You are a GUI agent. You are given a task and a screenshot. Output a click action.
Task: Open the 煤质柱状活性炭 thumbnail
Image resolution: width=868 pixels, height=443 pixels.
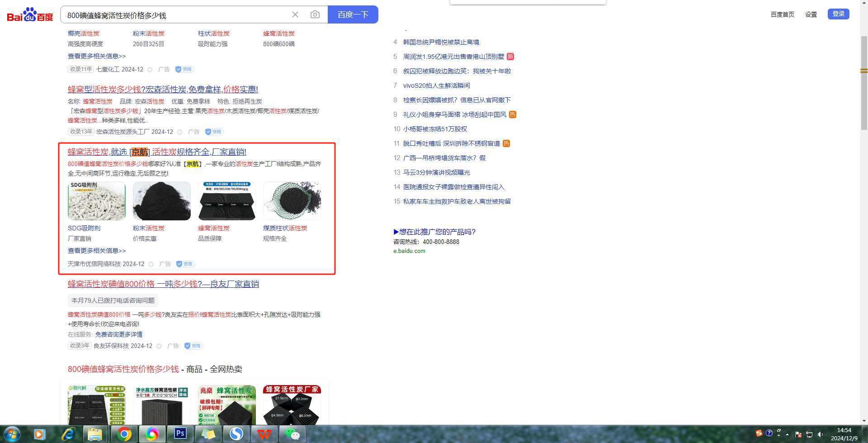(x=292, y=201)
